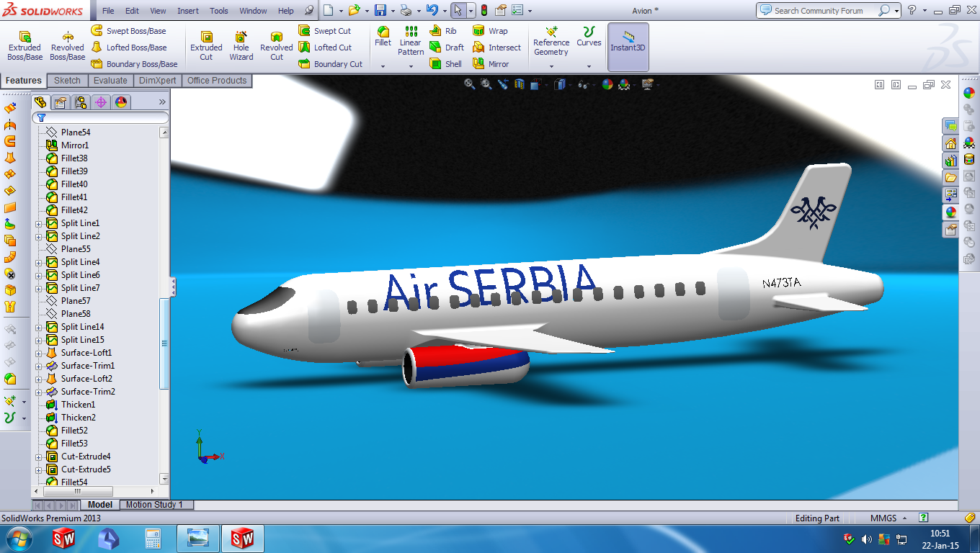
Task: Toggle Quick Tips in the status bar
Action: pyautogui.click(x=924, y=518)
